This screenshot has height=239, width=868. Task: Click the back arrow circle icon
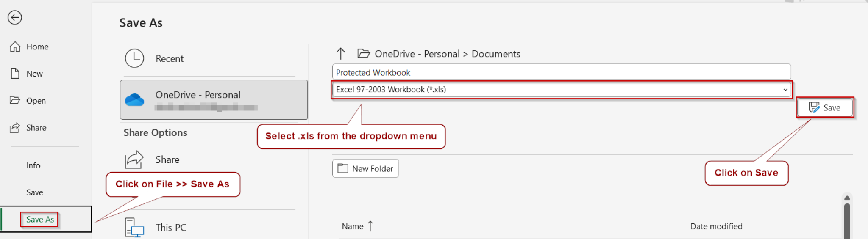[15, 18]
